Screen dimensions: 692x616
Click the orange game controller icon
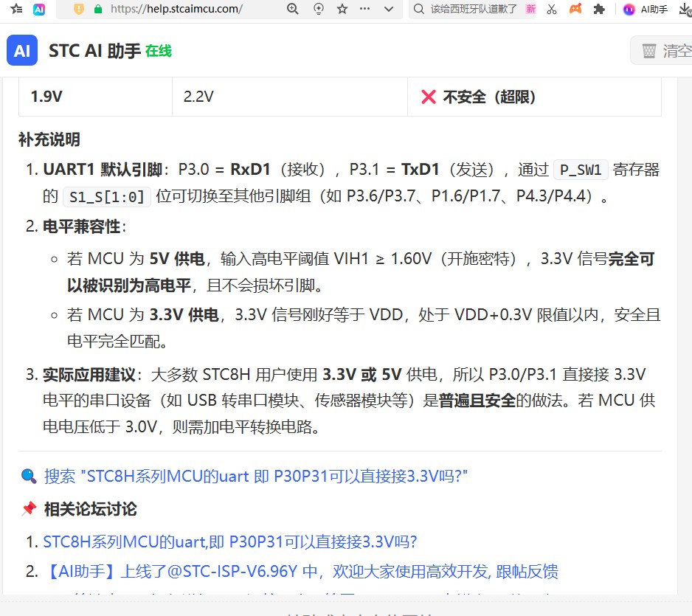point(575,8)
